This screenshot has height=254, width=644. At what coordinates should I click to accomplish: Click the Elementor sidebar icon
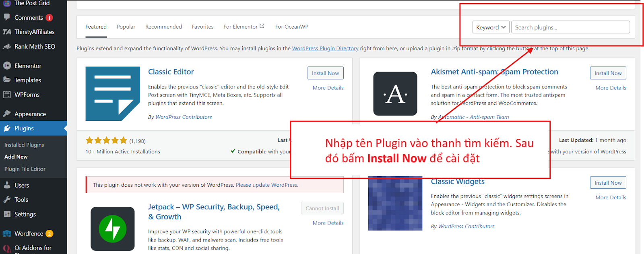tap(7, 66)
